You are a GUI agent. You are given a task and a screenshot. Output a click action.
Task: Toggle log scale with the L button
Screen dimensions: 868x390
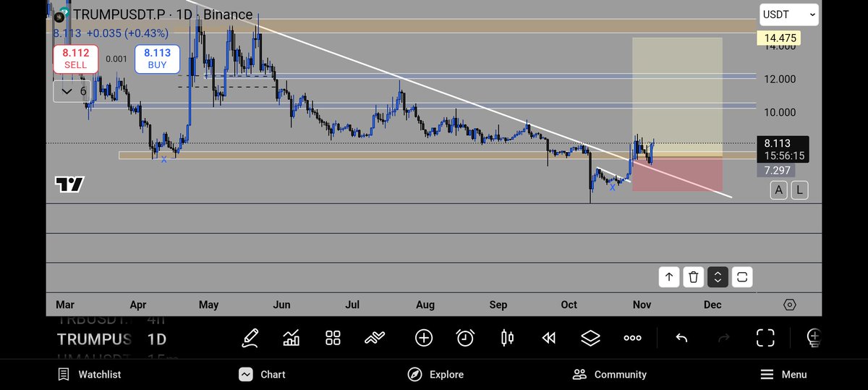coord(799,190)
